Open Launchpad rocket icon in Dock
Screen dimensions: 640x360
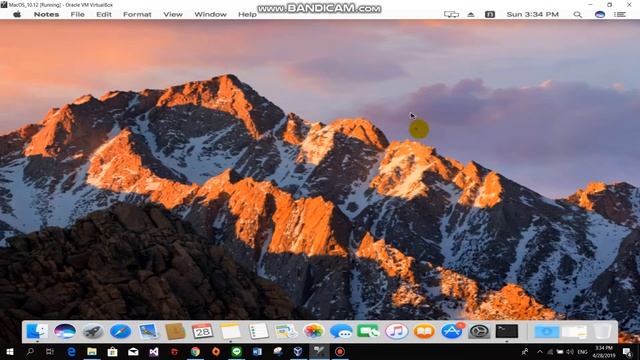click(93, 331)
